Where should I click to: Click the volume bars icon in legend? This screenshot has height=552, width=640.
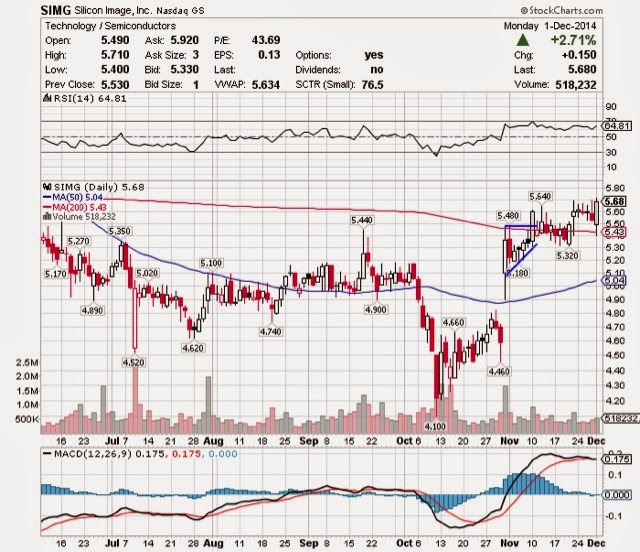pos(47,217)
